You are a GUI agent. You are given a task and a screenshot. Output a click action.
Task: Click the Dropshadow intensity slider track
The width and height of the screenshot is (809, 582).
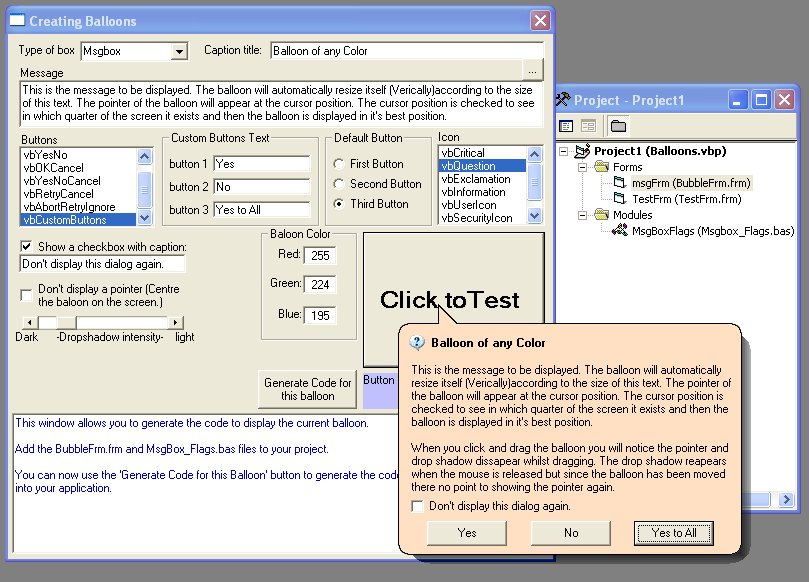120,322
